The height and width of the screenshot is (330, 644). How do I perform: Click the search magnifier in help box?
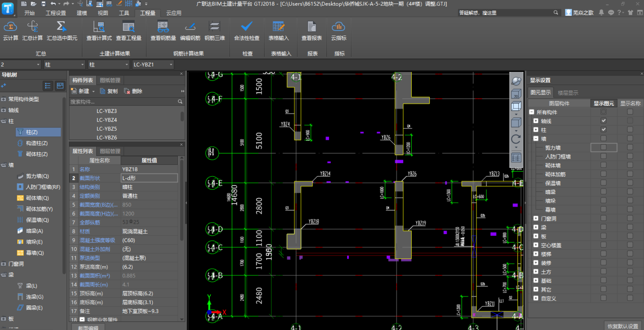[556, 12]
